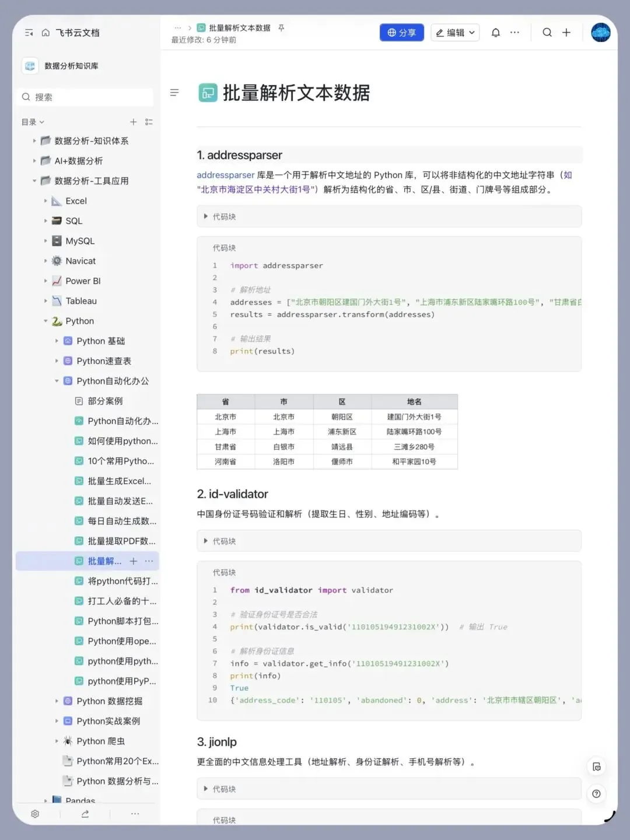630x840 pixels.
Task: Click the 省 table header cell
Action: click(226, 402)
